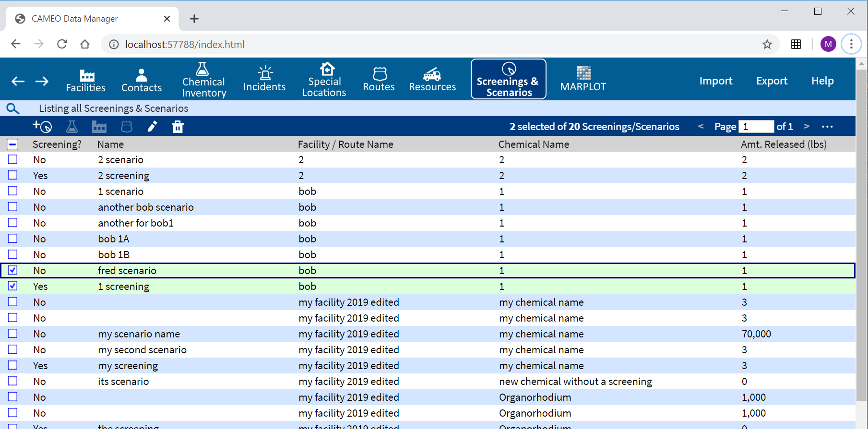Open the MARPLOT mapping tool
This screenshot has height=432, width=868.
click(x=583, y=80)
